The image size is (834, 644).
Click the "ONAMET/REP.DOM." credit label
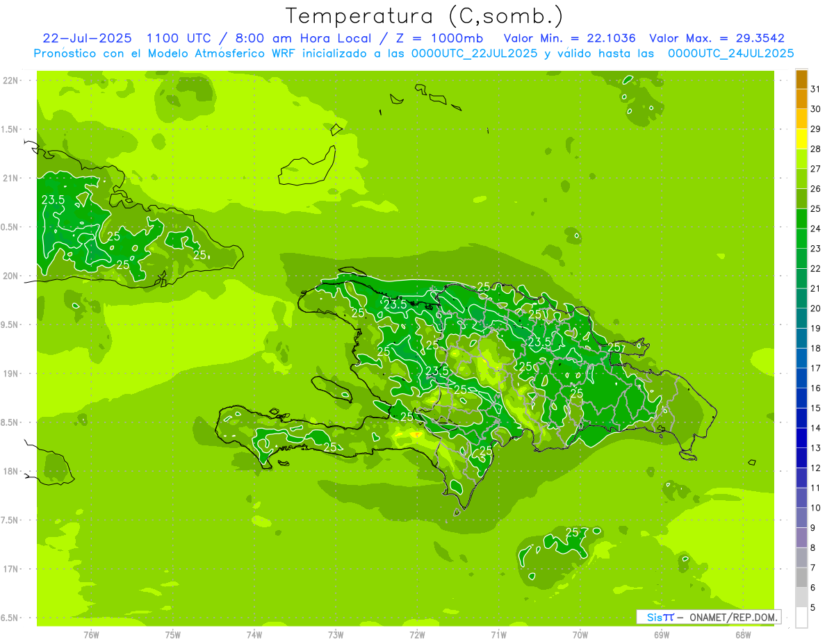pos(733,617)
